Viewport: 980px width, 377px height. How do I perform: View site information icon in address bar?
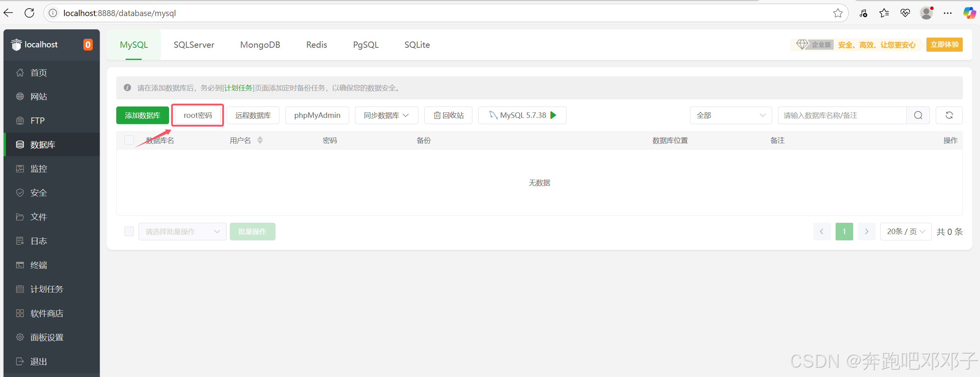[x=53, y=13]
